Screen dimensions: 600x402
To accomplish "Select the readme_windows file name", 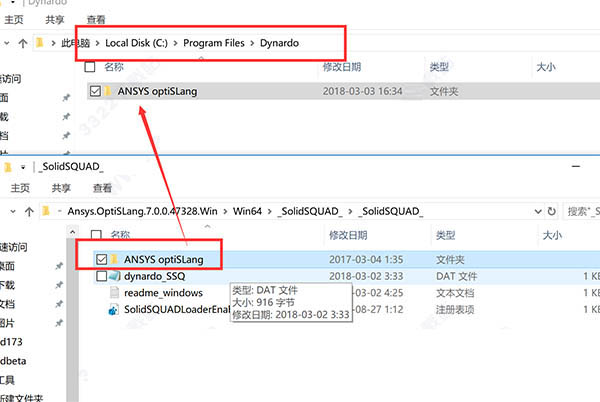I will (x=163, y=293).
